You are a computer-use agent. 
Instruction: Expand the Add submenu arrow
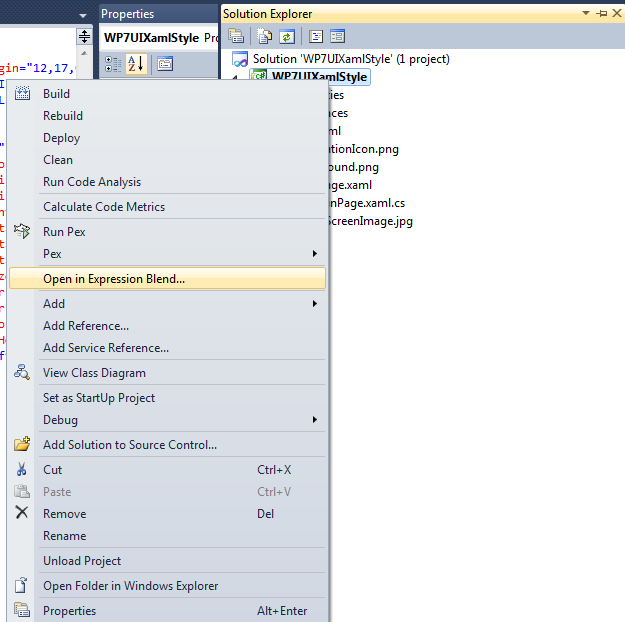coord(315,304)
